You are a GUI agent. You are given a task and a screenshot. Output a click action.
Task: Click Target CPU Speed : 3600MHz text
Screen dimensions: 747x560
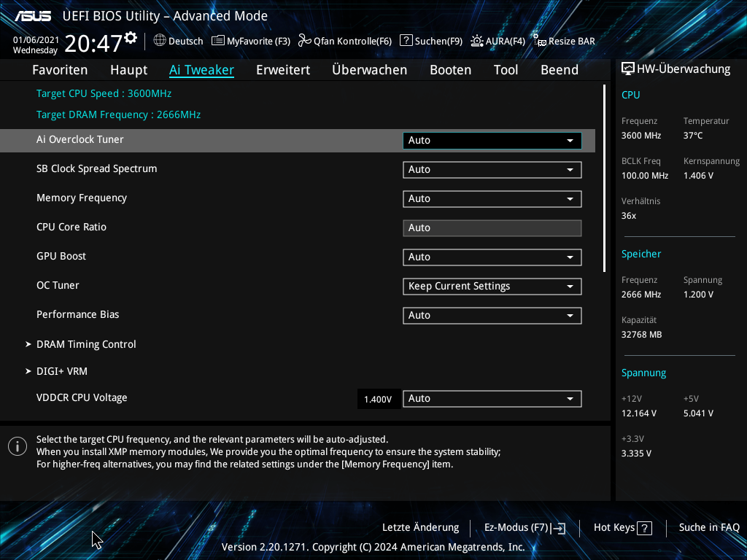pos(104,93)
